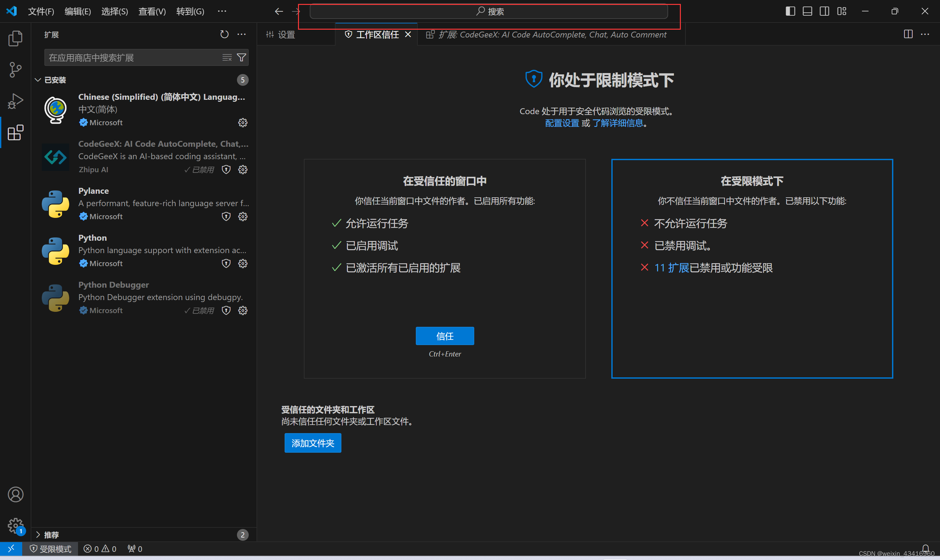
Task: Open the 文件(F) menu
Action: (x=41, y=11)
